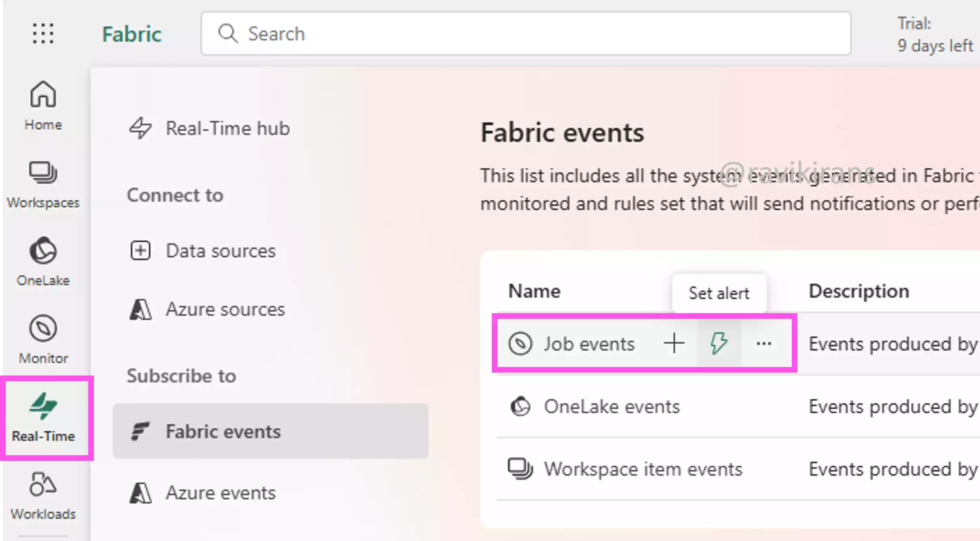Click the Subscribe to section label

(181, 376)
